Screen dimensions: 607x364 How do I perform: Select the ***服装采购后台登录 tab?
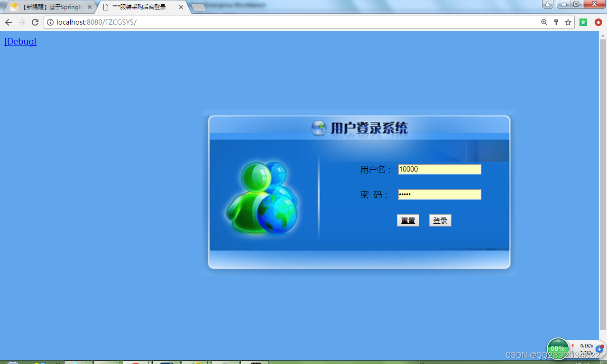coord(141,7)
